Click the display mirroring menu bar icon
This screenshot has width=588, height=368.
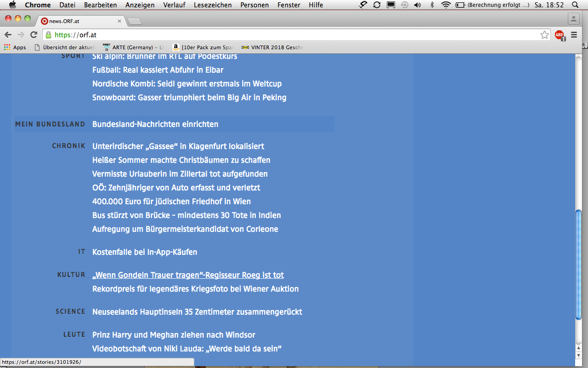[x=390, y=5]
